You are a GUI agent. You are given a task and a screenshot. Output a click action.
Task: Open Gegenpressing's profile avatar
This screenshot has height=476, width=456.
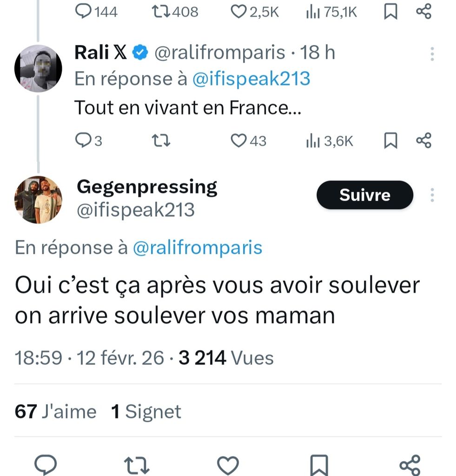click(x=39, y=199)
